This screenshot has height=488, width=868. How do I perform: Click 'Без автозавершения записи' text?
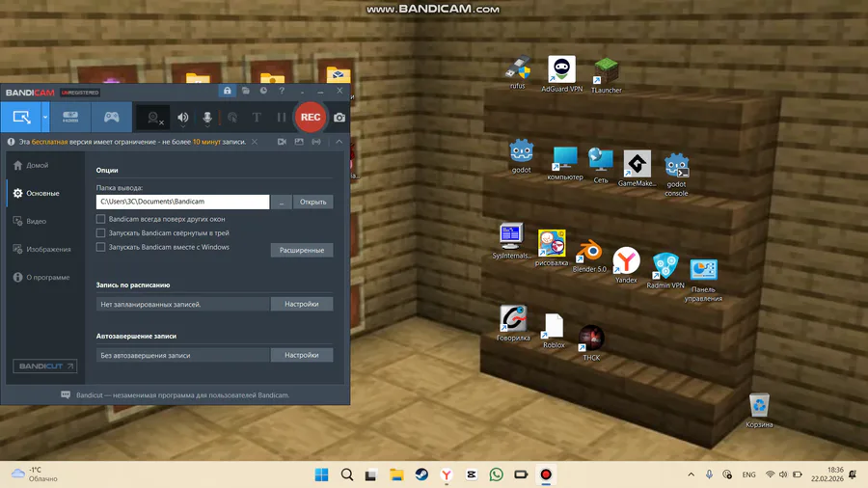coord(145,355)
